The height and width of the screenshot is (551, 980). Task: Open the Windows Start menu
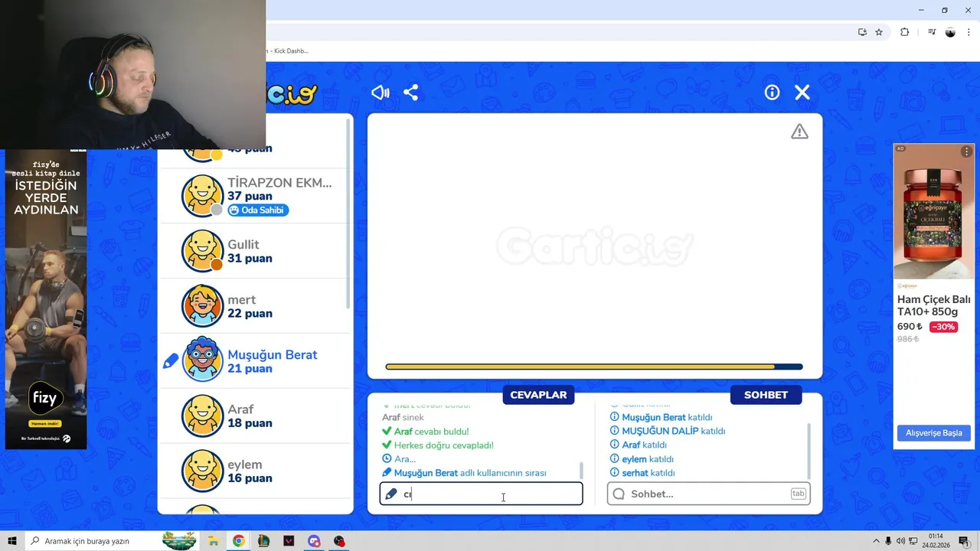[x=12, y=541]
